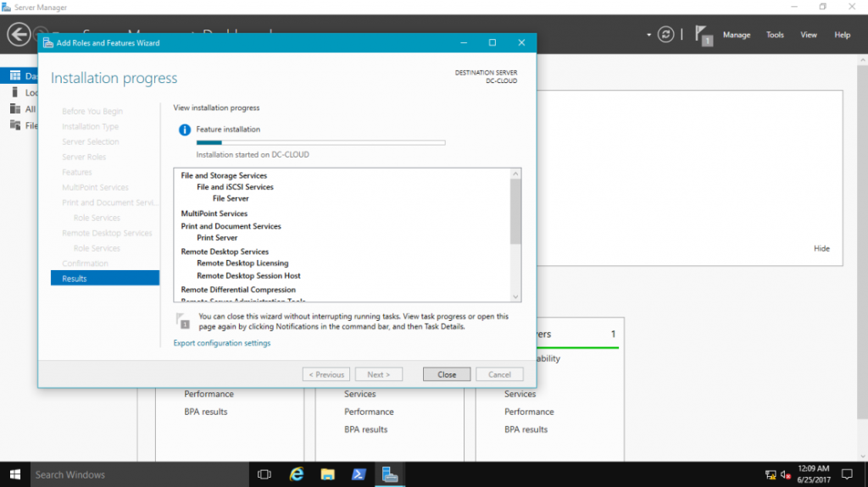Click the notification flag icon in wizard
Viewport: 868px width, 487px height.
coord(183,320)
